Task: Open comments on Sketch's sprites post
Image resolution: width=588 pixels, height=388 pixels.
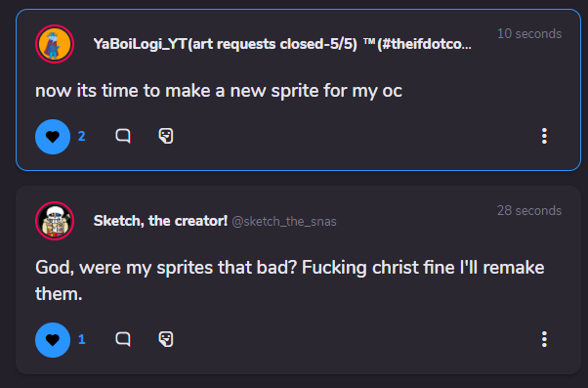Action: [123, 339]
